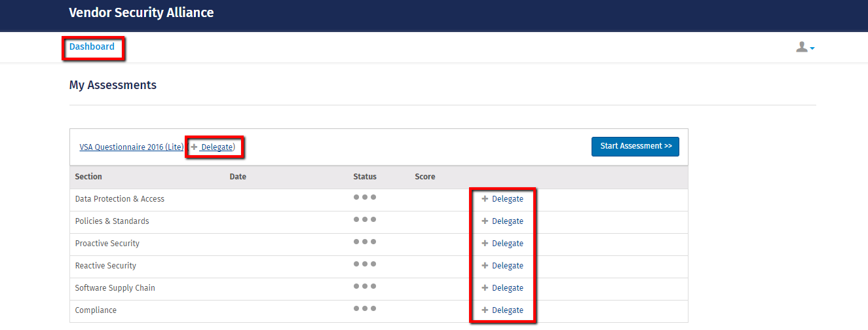This screenshot has height=330, width=868.
Task: Delegate the Data Protection & Access section
Action: (502, 199)
